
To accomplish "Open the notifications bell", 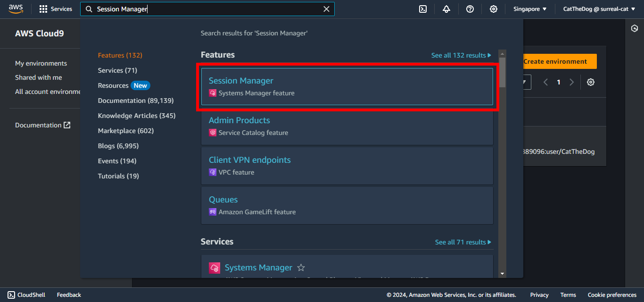I will [x=446, y=9].
